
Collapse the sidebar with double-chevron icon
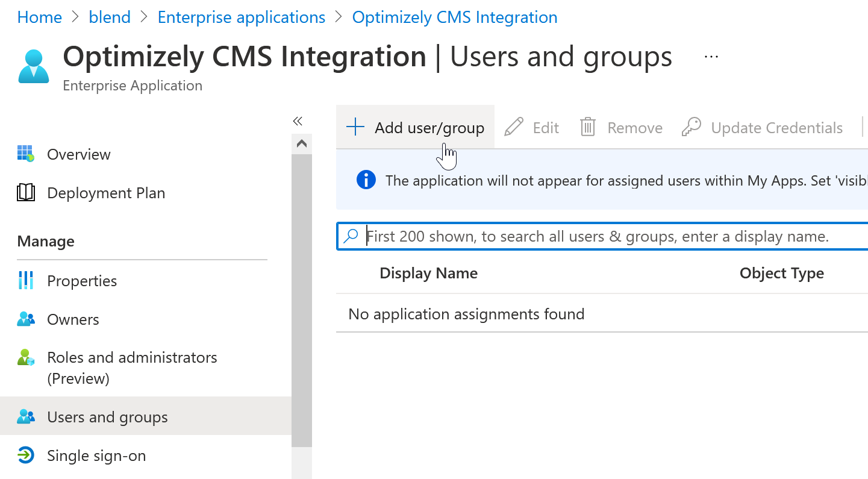297,121
